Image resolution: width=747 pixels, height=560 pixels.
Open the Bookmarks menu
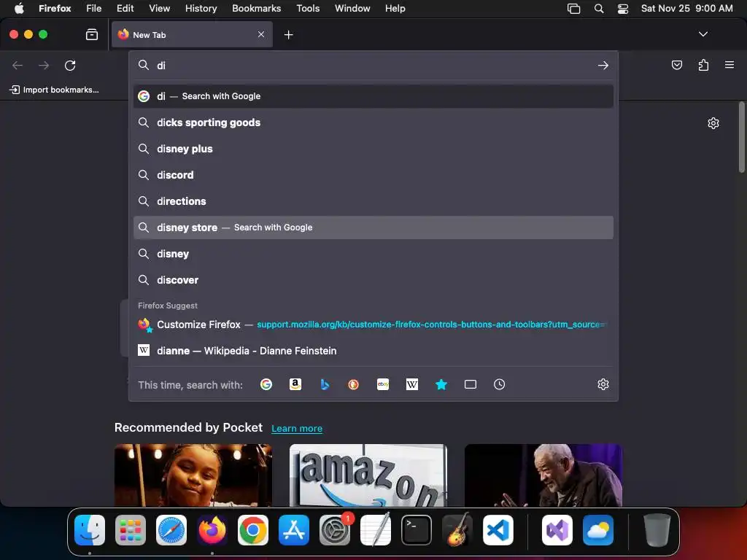tap(256, 9)
